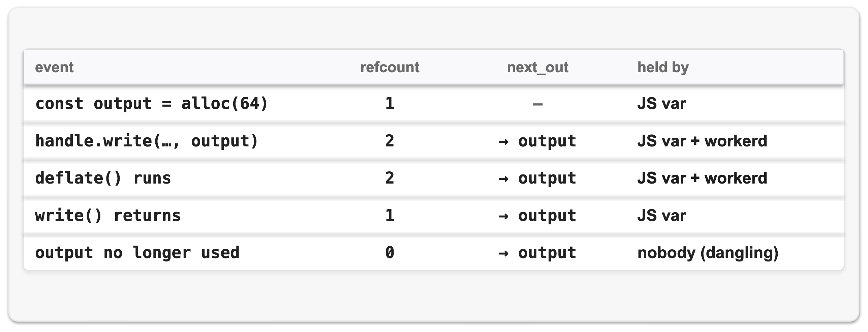Select the "deflate() runs" event cell
Screen dimensions: 868x332
pos(103,178)
